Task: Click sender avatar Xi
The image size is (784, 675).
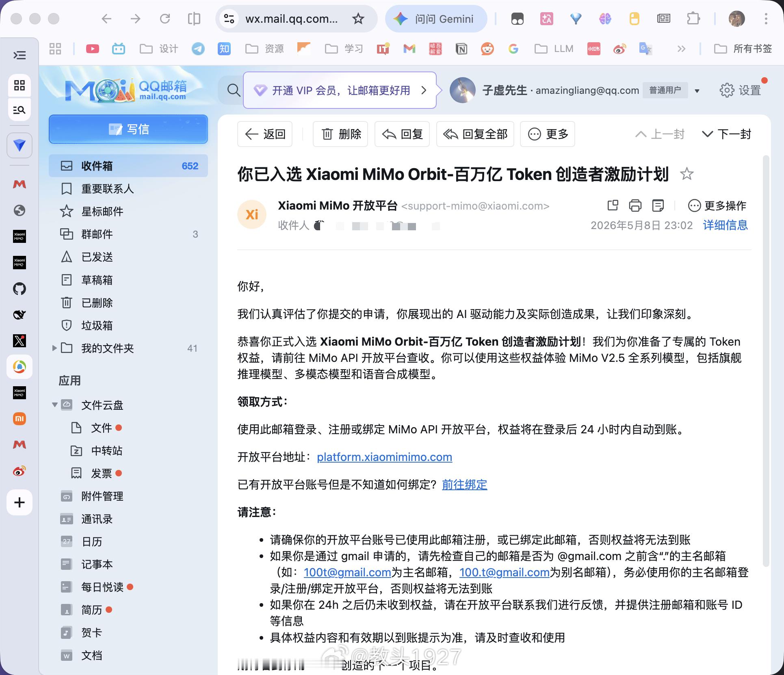Action: [x=252, y=214]
